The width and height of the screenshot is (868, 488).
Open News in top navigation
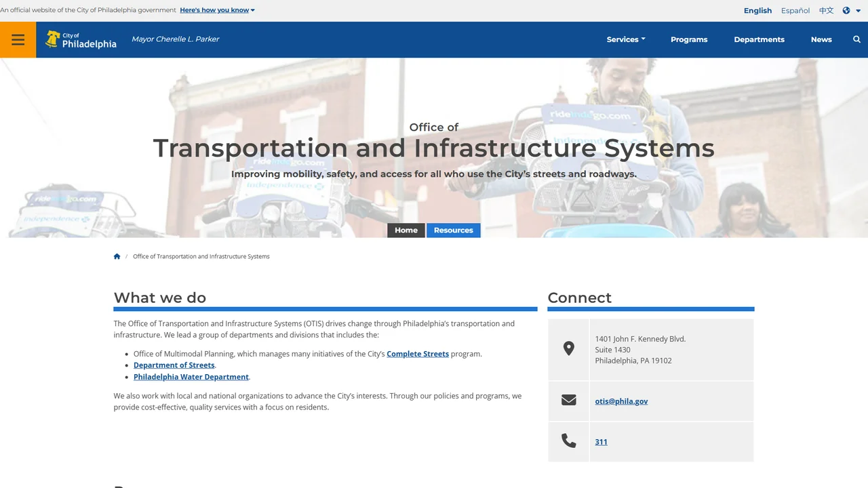821,39
